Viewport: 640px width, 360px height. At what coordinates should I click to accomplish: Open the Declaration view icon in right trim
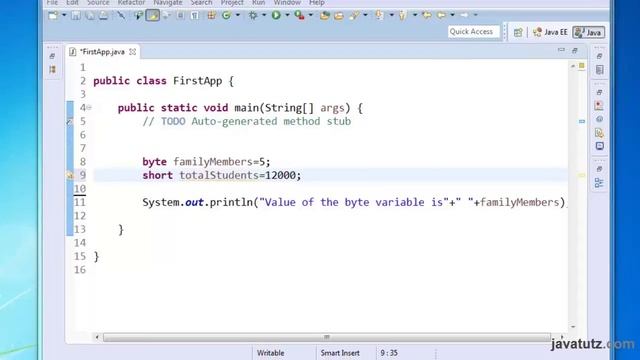coord(599,133)
